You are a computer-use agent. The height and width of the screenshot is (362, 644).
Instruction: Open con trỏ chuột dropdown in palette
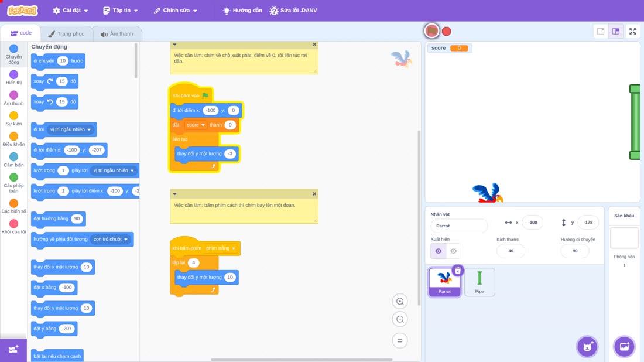click(111, 239)
